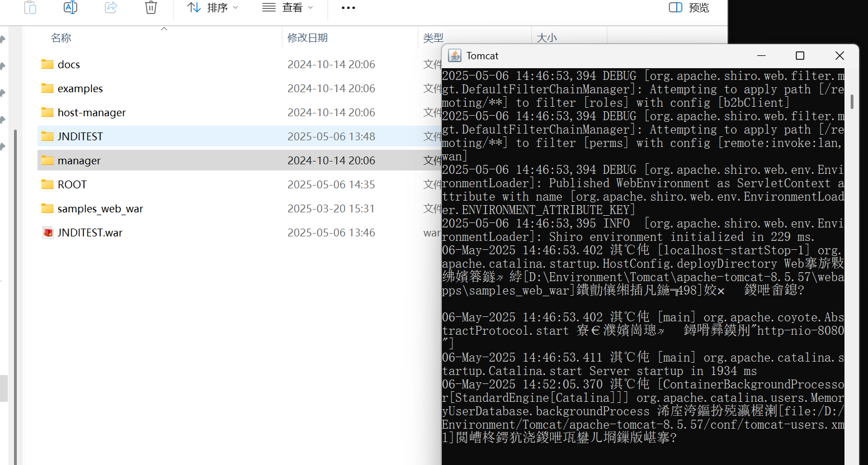Click the Explorer navigation pane scrollbar
Viewport: 868px width, 465px height.
pyautogui.click(x=15, y=296)
